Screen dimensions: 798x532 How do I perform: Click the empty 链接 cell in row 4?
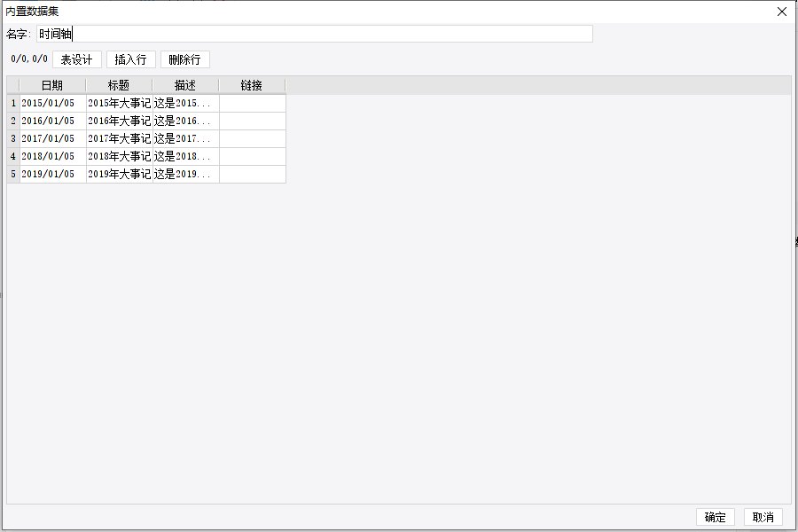pos(253,157)
